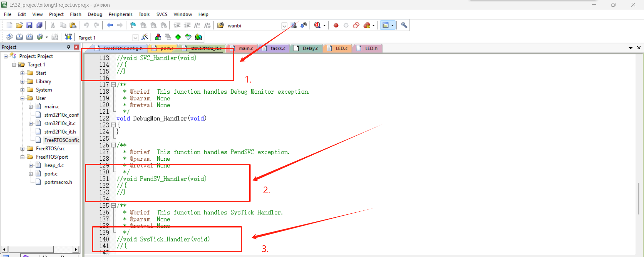Viewport: 644px width, 257px height.
Task: Collapse the User group folder
Action: click(22, 98)
